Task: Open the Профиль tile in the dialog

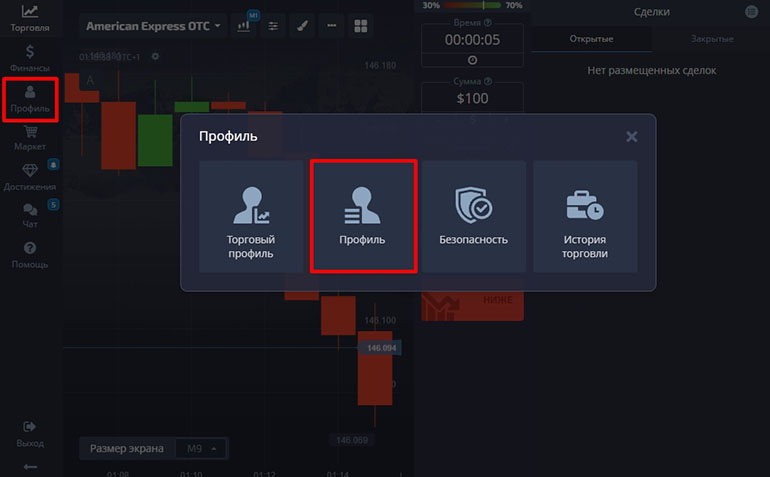Action: 362,216
